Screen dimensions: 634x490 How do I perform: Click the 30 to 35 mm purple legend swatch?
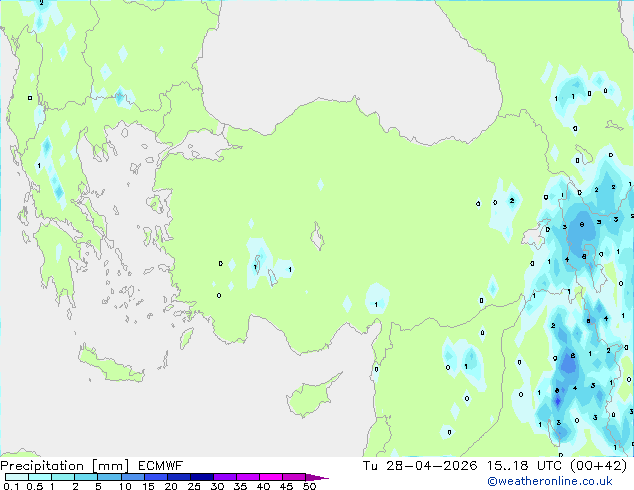tap(225, 477)
